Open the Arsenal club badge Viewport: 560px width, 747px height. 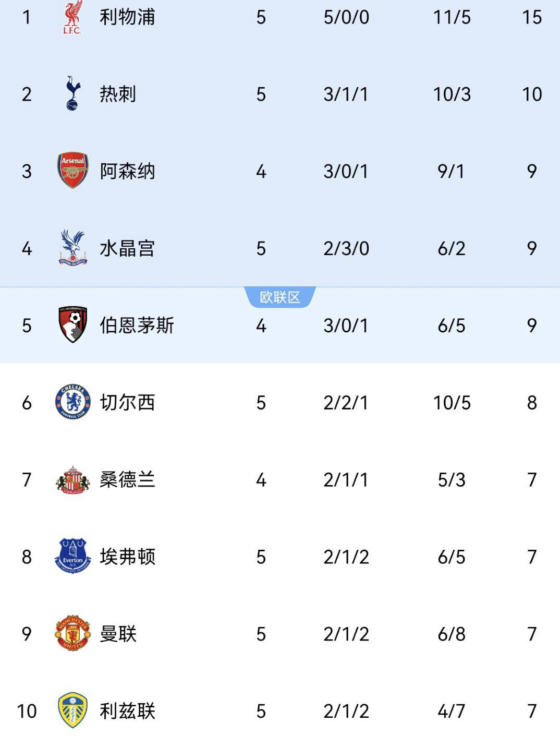point(72,171)
